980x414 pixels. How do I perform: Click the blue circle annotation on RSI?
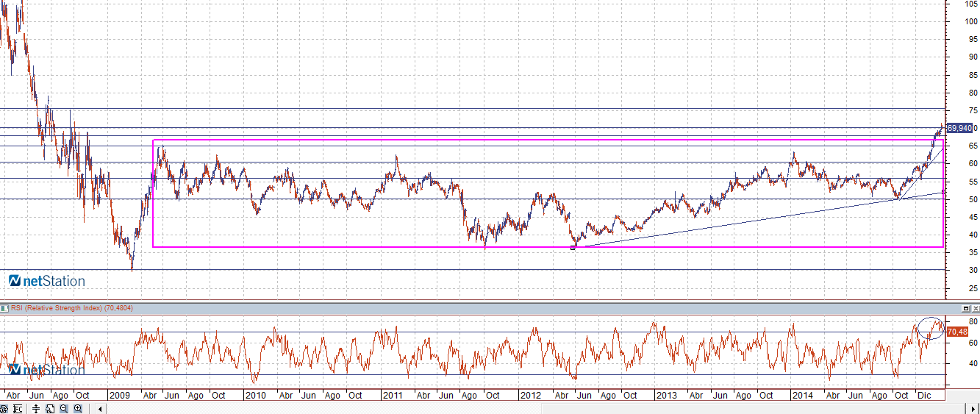pos(931,327)
